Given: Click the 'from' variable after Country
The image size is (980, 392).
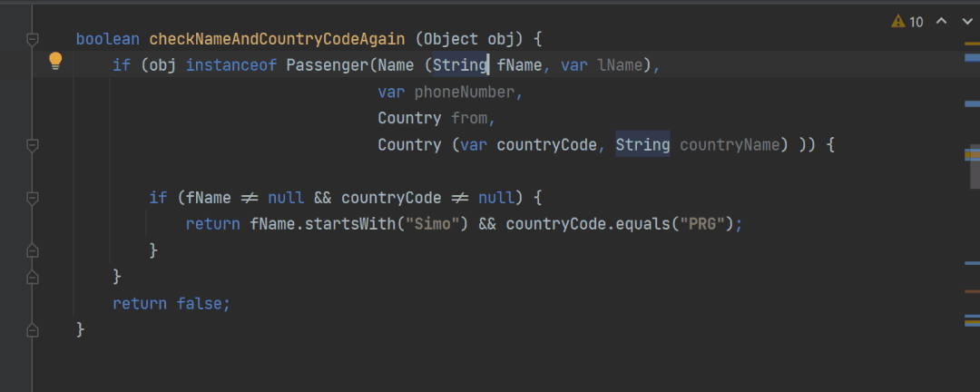Looking at the screenshot, I should pyautogui.click(x=469, y=119).
